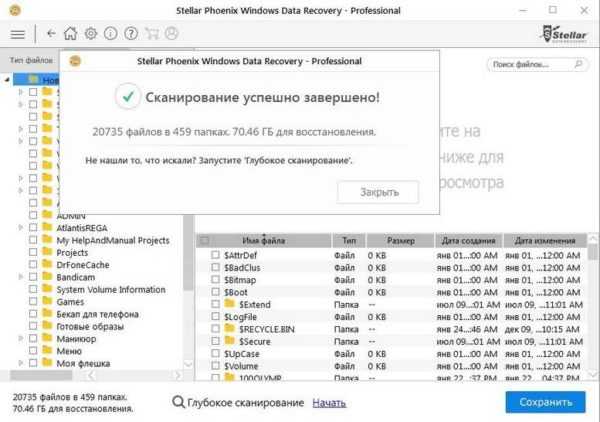Select the Меню folder in tree

click(x=69, y=351)
